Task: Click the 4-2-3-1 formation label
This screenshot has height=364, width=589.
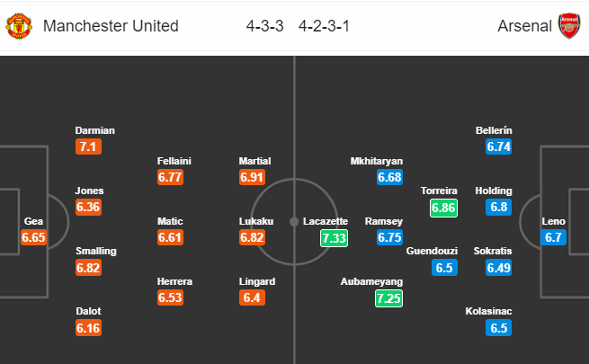Action: pos(324,26)
